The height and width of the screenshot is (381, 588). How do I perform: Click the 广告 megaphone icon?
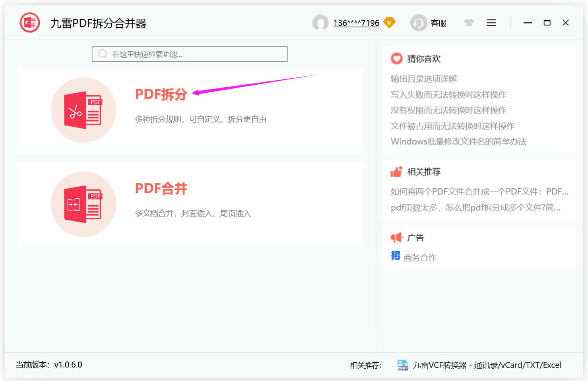click(396, 238)
